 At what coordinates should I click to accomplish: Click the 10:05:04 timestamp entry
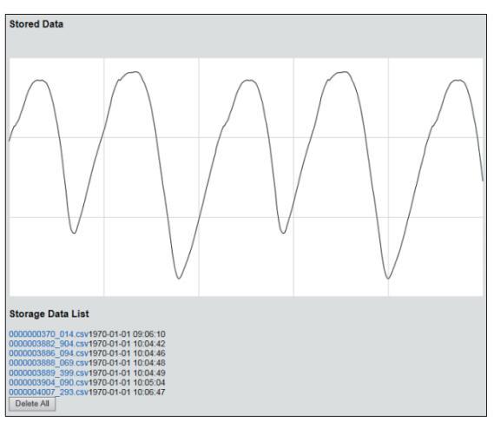click(149, 383)
